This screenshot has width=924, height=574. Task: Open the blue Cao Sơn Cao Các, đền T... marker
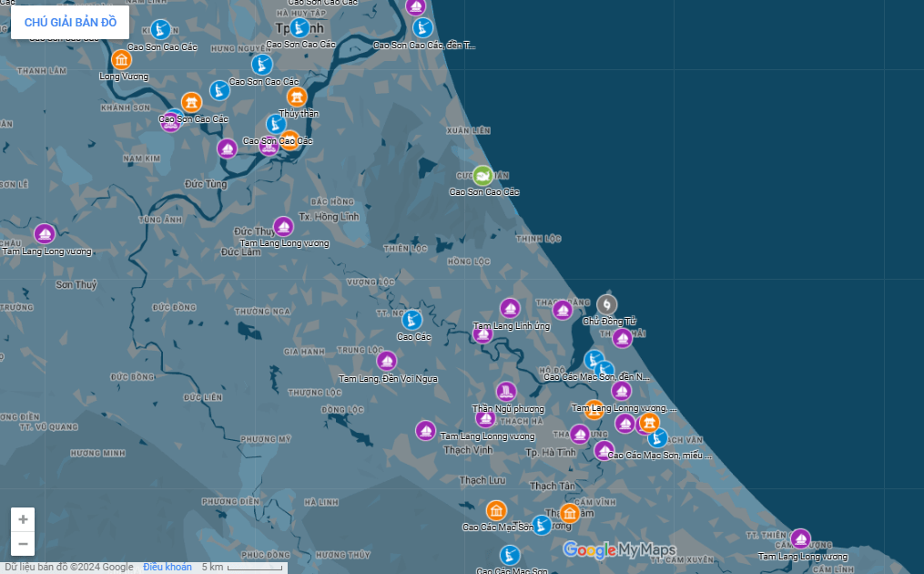tap(423, 28)
